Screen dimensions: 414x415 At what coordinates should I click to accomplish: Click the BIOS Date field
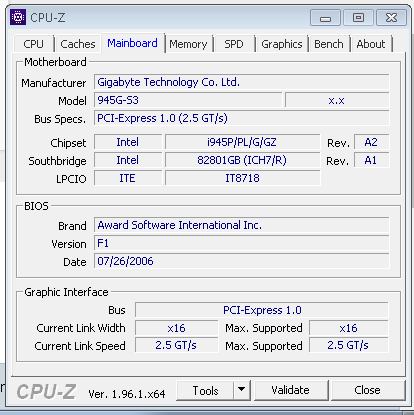tap(241, 261)
